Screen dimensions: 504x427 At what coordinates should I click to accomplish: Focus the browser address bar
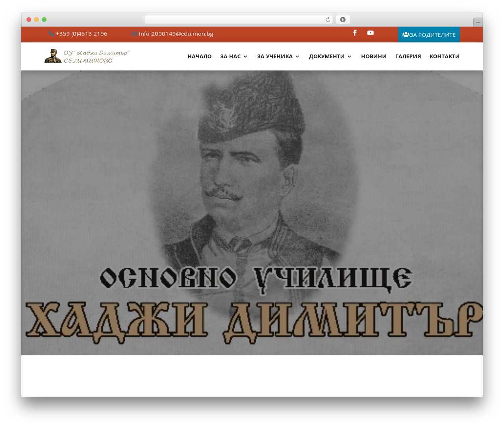click(238, 20)
